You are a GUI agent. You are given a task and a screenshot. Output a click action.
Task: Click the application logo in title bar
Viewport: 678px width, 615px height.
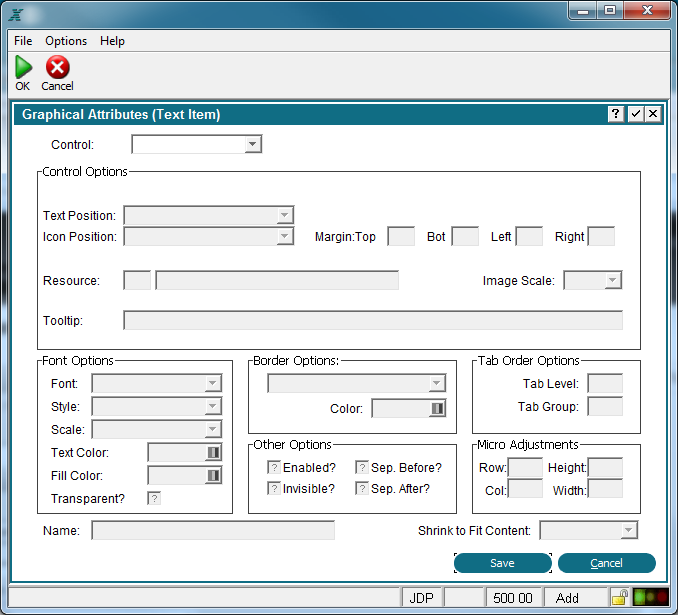[x=16, y=15]
